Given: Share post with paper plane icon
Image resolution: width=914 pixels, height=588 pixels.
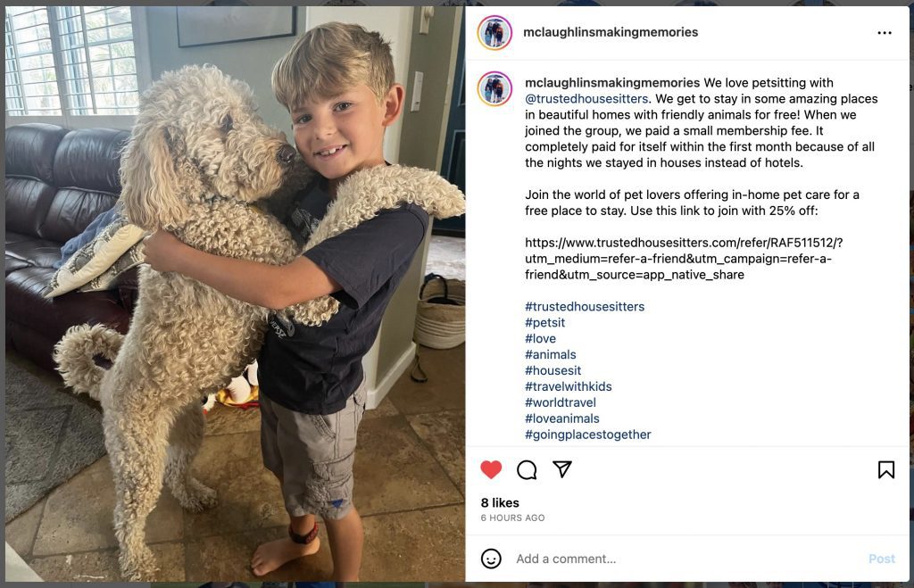Looking at the screenshot, I should (x=562, y=469).
